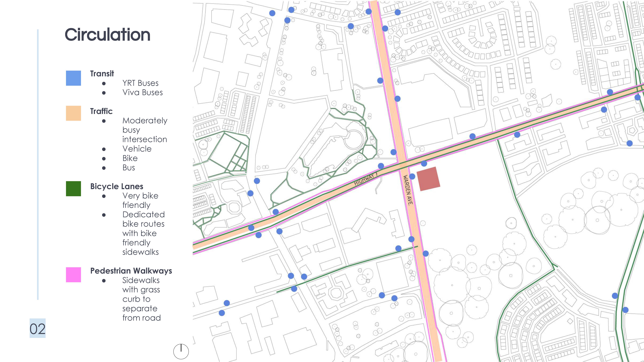Screen dimensions: 644x362
Task: Click the blue bus stop dot beside red square
Action: tap(412, 177)
